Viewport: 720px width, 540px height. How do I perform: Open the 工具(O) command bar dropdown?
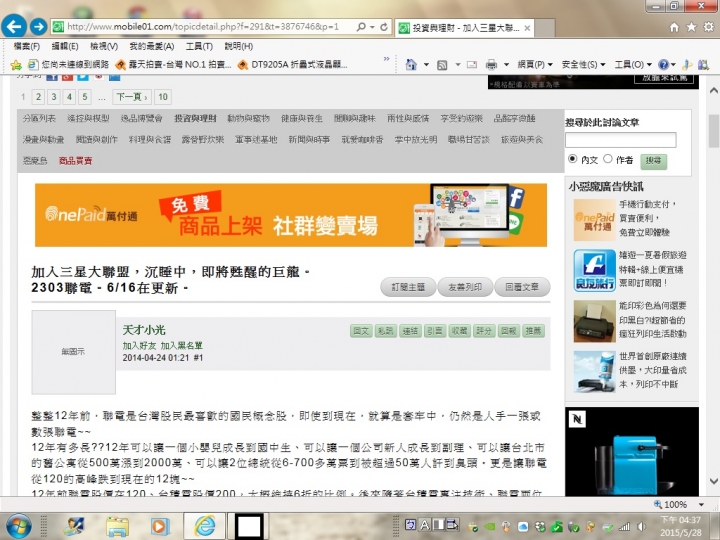point(633,64)
